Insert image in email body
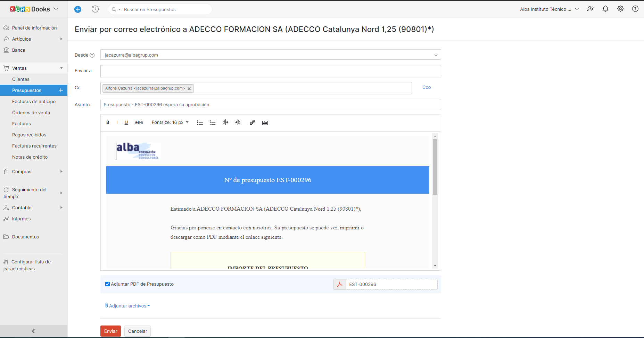Screen dimensions: 644x338 point(265,123)
